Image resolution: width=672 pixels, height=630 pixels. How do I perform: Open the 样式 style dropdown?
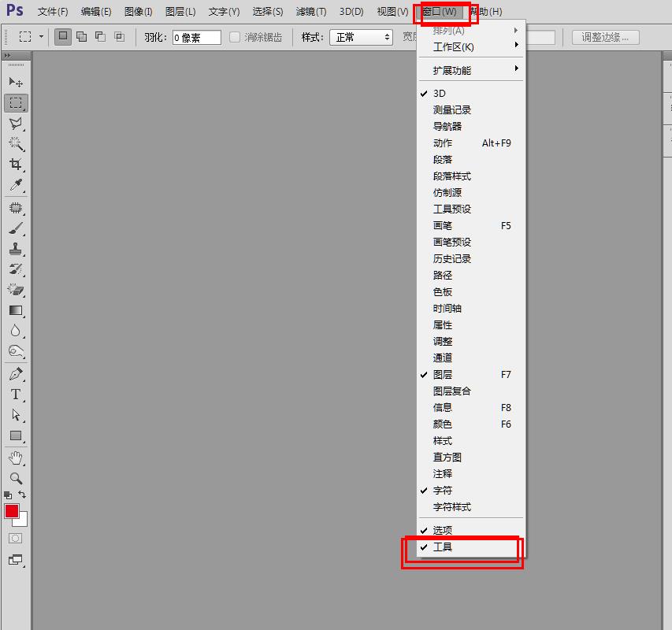point(362,38)
